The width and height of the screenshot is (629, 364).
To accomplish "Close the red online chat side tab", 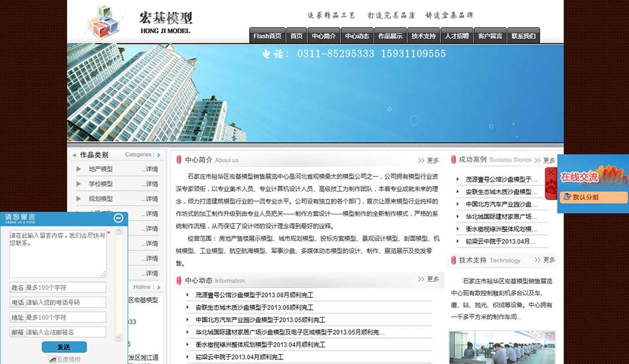I will click(x=551, y=173).
